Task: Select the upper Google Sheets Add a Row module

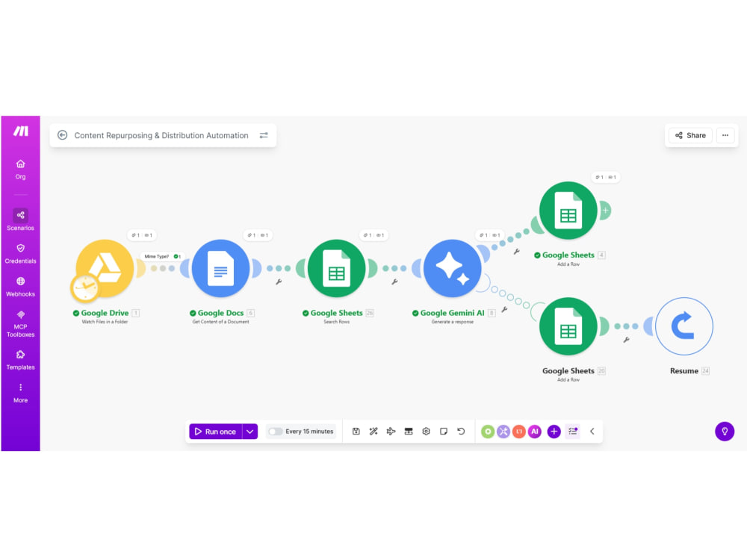Action: 568,211
